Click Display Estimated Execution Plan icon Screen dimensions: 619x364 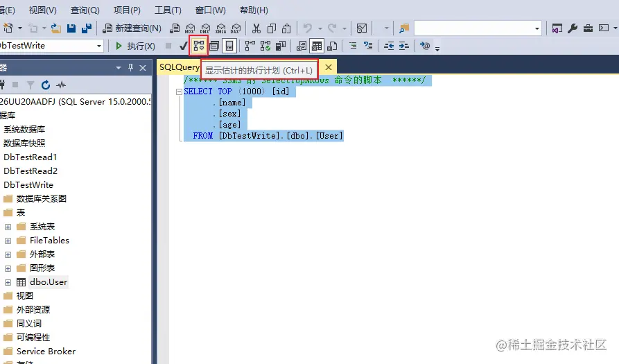click(x=198, y=46)
